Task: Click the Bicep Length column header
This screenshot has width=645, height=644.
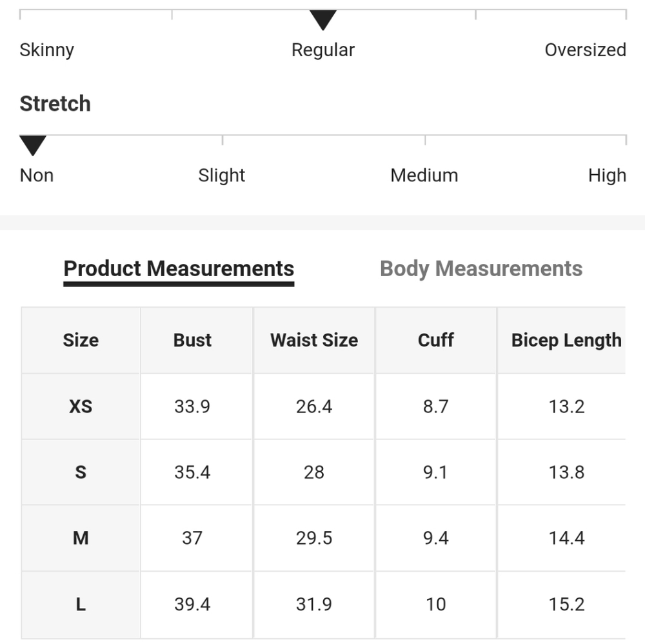Action: point(566,340)
